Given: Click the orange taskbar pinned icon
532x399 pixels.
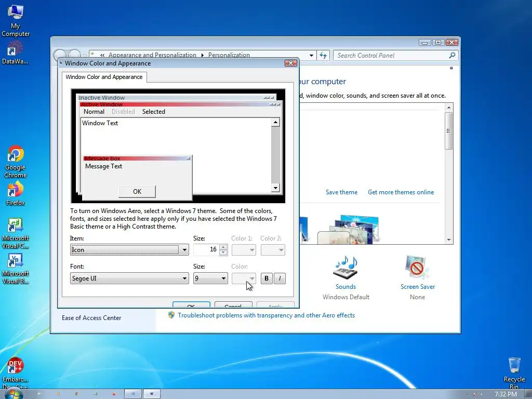Looking at the screenshot, I should click(58, 394).
